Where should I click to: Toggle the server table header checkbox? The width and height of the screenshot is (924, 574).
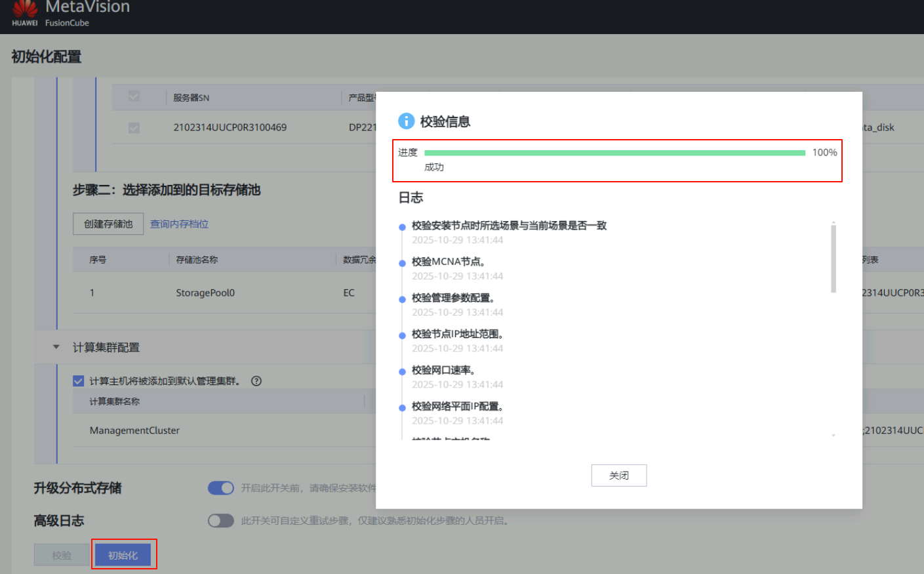point(134,97)
